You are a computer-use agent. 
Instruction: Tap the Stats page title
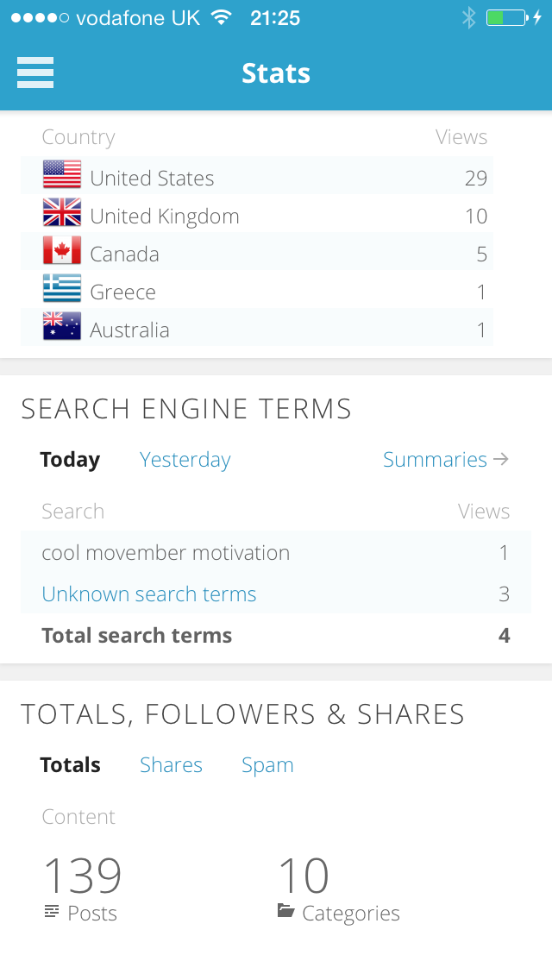[276, 73]
